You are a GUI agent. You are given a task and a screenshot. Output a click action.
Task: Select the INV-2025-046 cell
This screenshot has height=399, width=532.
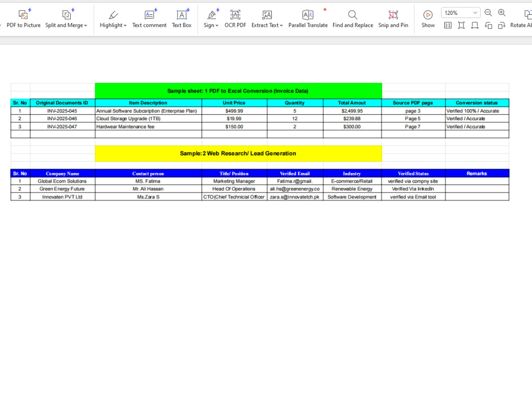pyautogui.click(x=62, y=119)
